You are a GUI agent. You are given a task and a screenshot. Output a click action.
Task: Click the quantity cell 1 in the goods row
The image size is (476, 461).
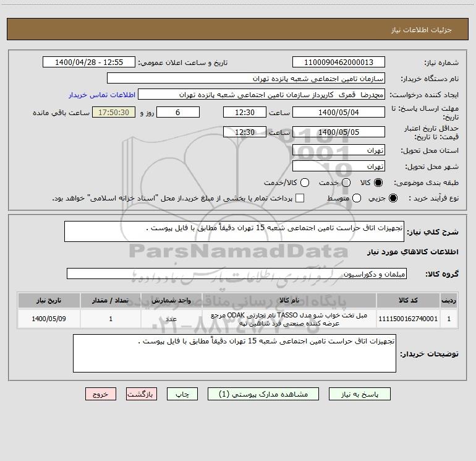[x=111, y=319]
